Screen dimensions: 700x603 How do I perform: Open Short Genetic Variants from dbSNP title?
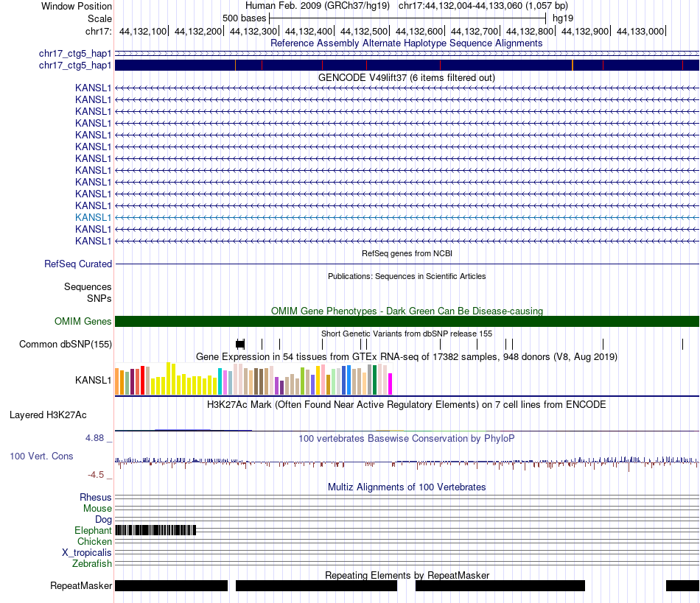click(x=407, y=334)
